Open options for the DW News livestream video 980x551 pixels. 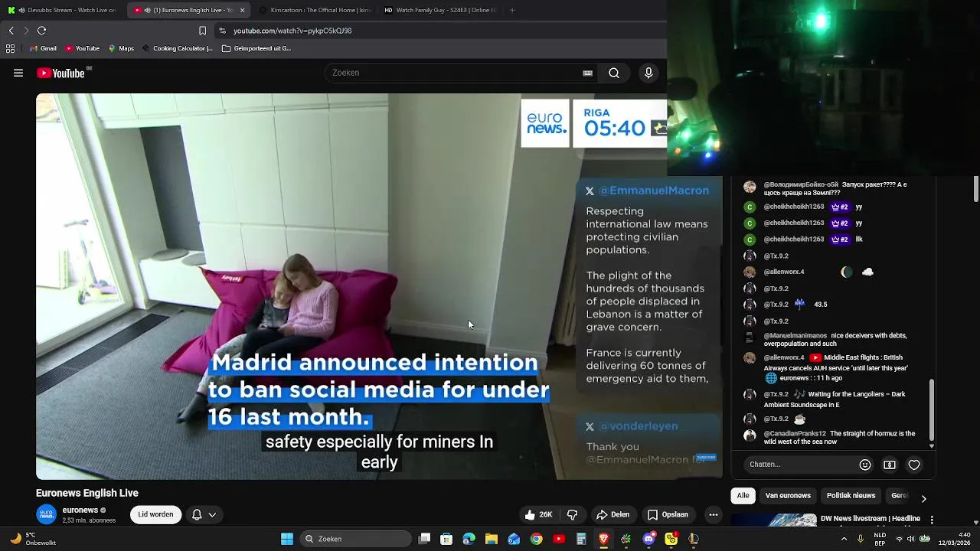coord(932,520)
